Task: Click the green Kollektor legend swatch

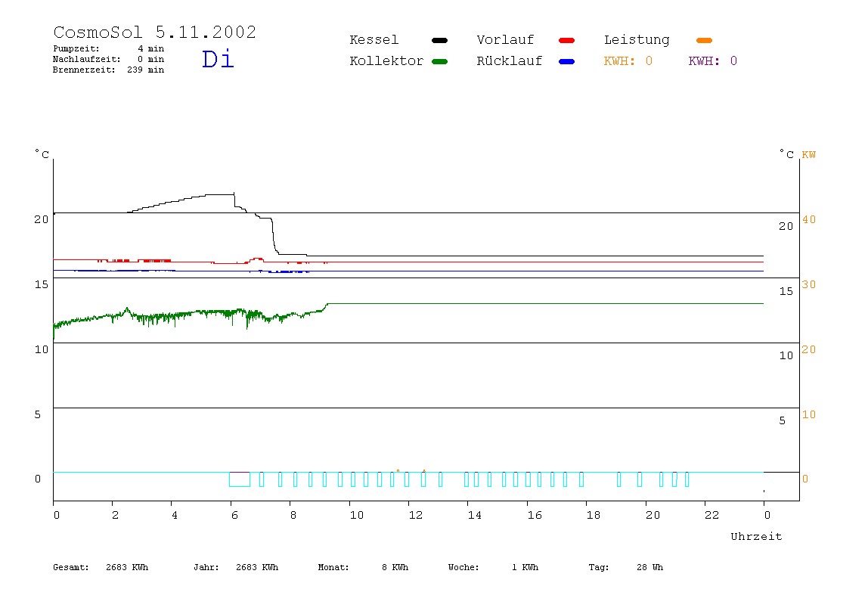Action: [439, 61]
